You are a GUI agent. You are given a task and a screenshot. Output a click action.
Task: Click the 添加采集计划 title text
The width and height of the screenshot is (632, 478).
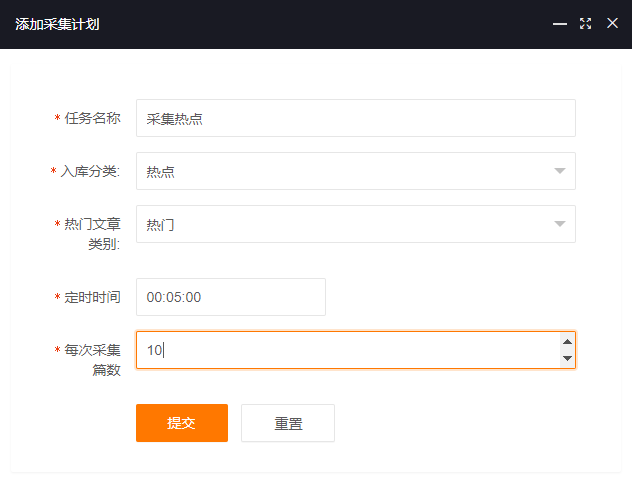57,24
